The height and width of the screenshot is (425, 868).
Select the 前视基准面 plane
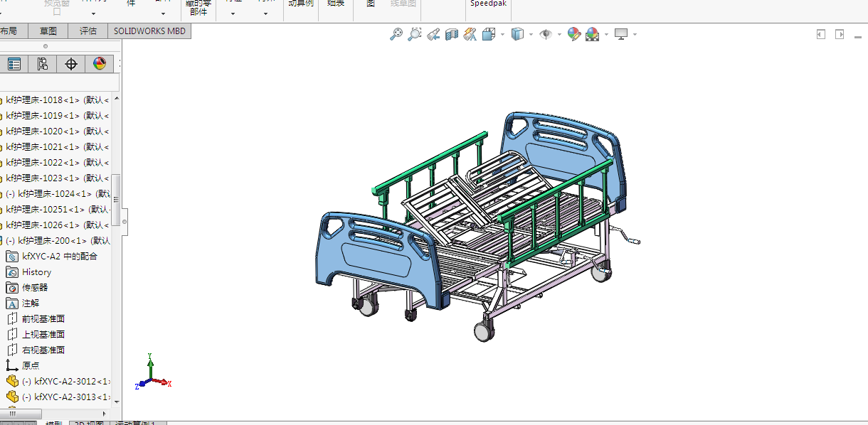tap(36, 319)
